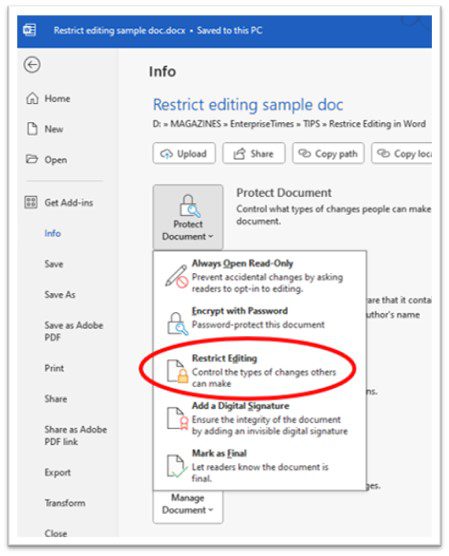The image size is (449, 556).
Task: Click the Home house icon
Action: tap(32, 98)
